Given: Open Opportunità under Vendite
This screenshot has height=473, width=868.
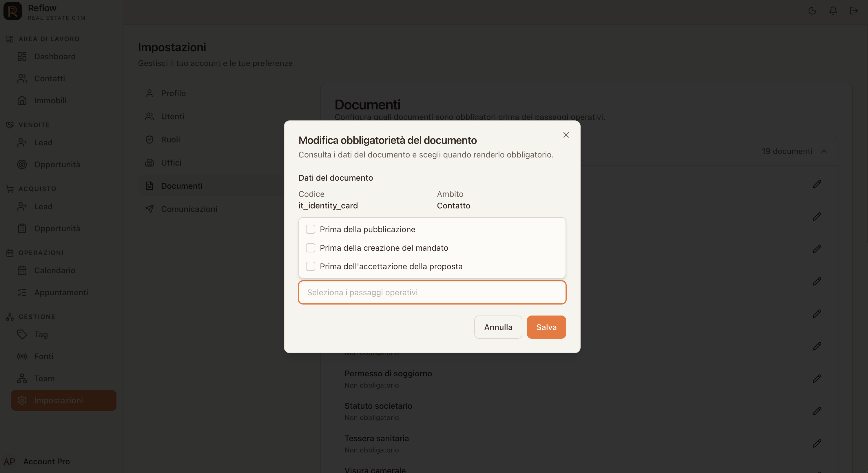Looking at the screenshot, I should (64, 164).
